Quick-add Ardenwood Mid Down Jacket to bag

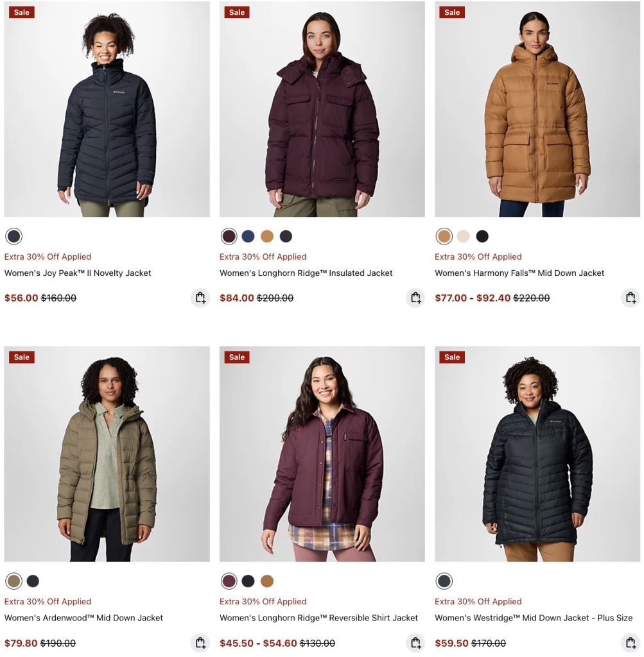point(200,643)
